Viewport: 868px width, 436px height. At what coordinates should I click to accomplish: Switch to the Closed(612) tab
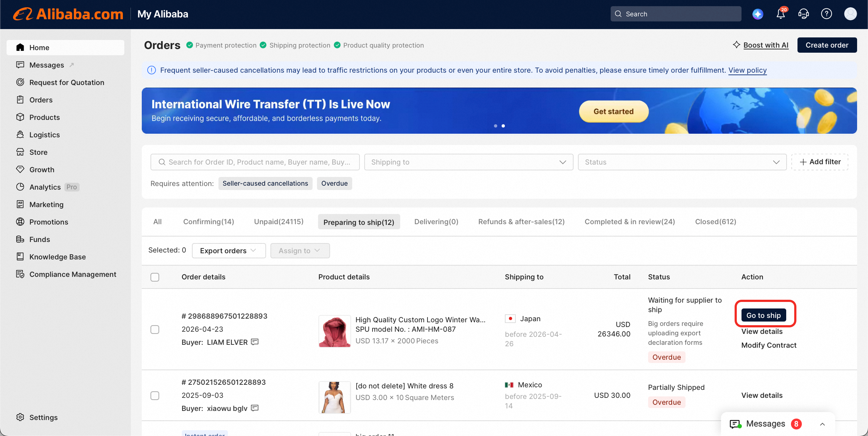pyautogui.click(x=716, y=222)
